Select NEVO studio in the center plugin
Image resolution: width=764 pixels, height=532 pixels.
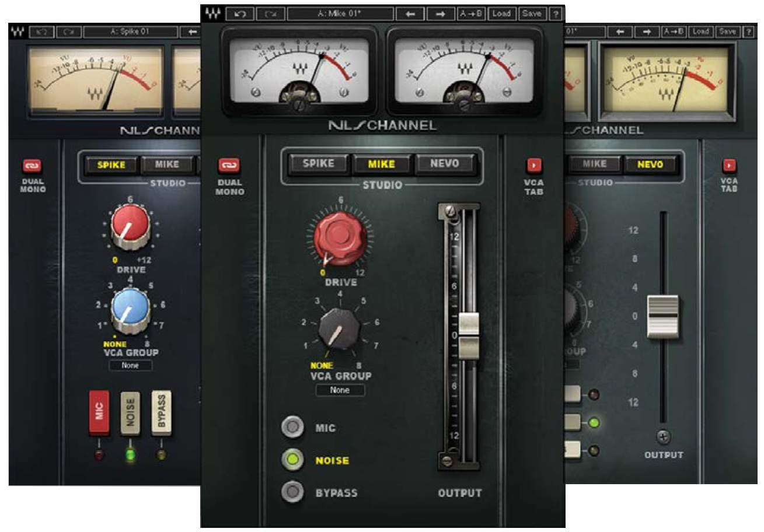click(x=445, y=164)
